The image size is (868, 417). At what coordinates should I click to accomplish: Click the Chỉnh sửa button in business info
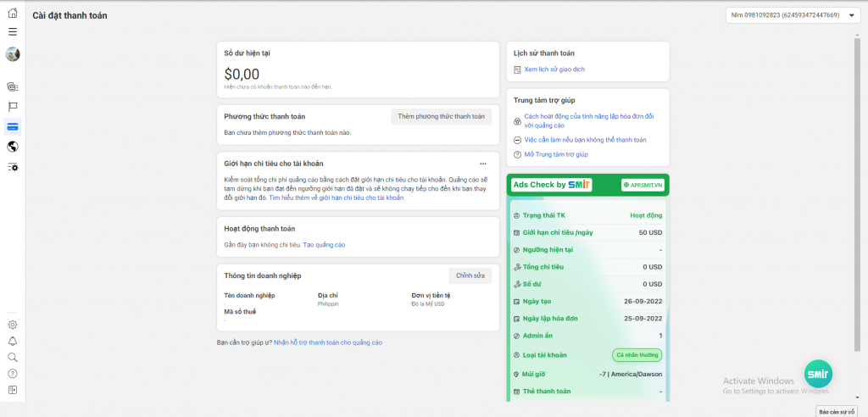470,275
